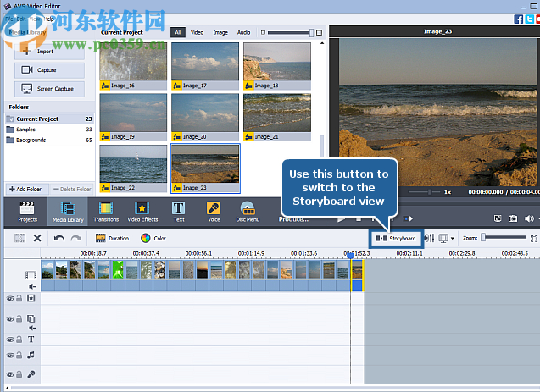Click the video effects track star icon

pos(31,298)
